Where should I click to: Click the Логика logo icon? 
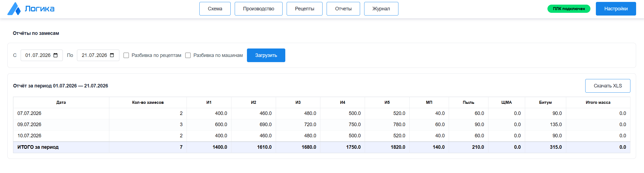pos(14,9)
